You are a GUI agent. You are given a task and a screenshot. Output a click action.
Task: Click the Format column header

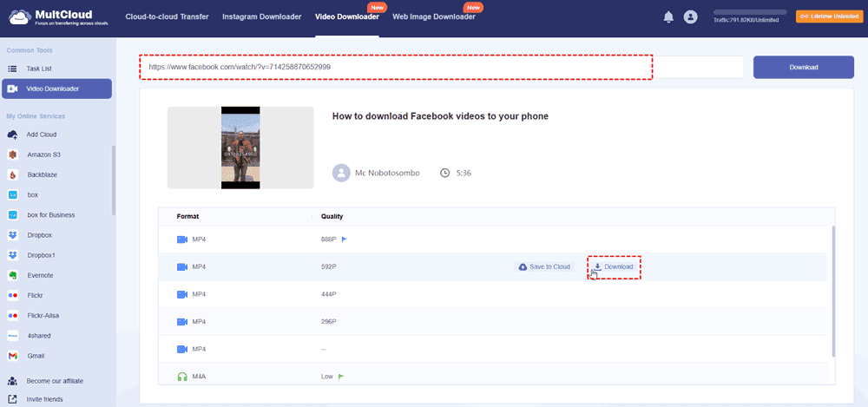tap(187, 216)
